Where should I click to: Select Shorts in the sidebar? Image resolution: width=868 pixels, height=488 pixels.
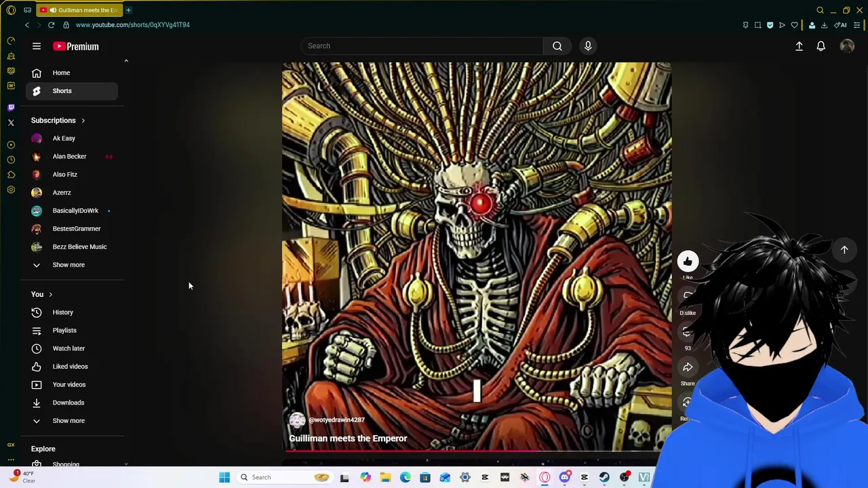click(72, 91)
